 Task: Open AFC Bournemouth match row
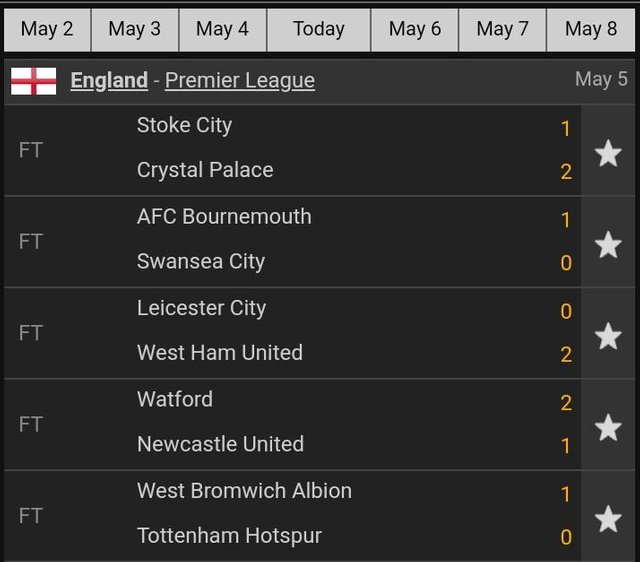[292, 242]
